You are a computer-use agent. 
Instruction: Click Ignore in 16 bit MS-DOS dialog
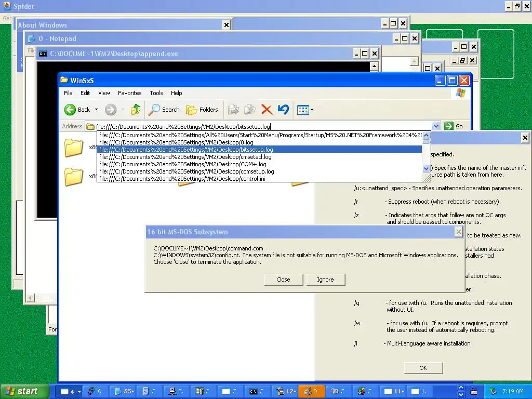(325, 280)
